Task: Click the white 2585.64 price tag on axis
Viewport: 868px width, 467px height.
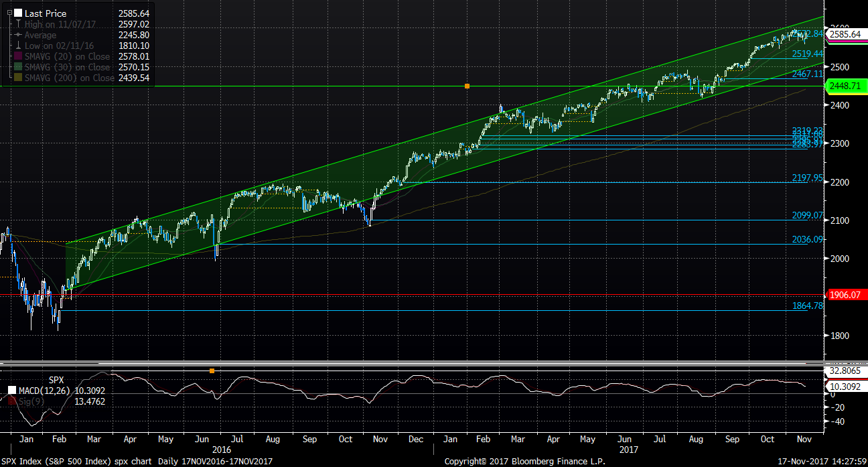Action: tap(845, 33)
